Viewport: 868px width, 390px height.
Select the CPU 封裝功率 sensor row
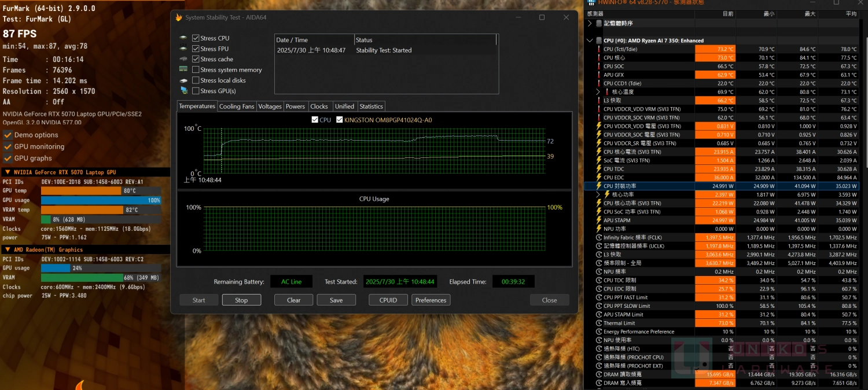point(722,186)
